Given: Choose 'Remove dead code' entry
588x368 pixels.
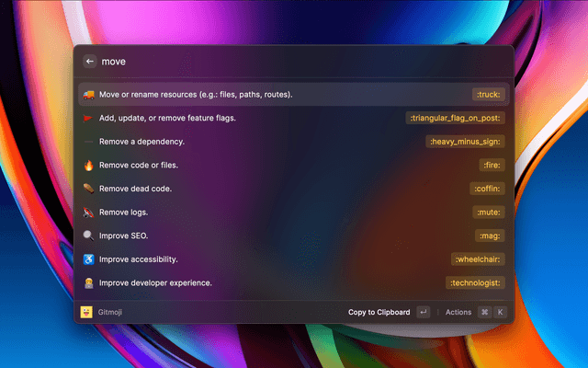Looking at the screenshot, I should pos(135,189).
